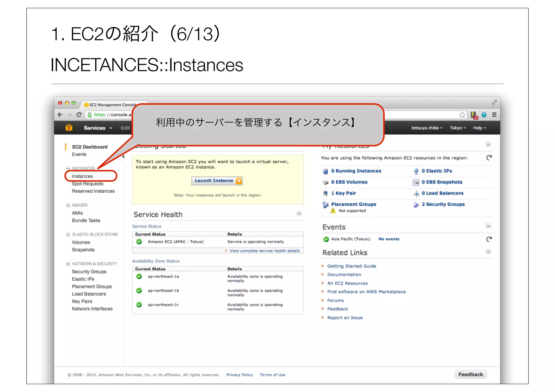Refresh My Resources with circular arrow
Viewport: 555px width, 392px height.
pos(489,157)
